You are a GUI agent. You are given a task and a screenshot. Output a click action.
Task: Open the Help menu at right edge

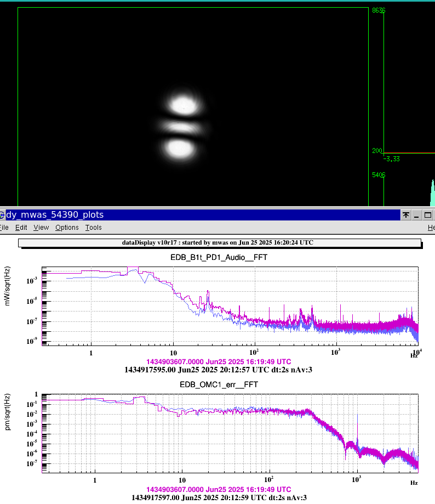pyautogui.click(x=431, y=228)
